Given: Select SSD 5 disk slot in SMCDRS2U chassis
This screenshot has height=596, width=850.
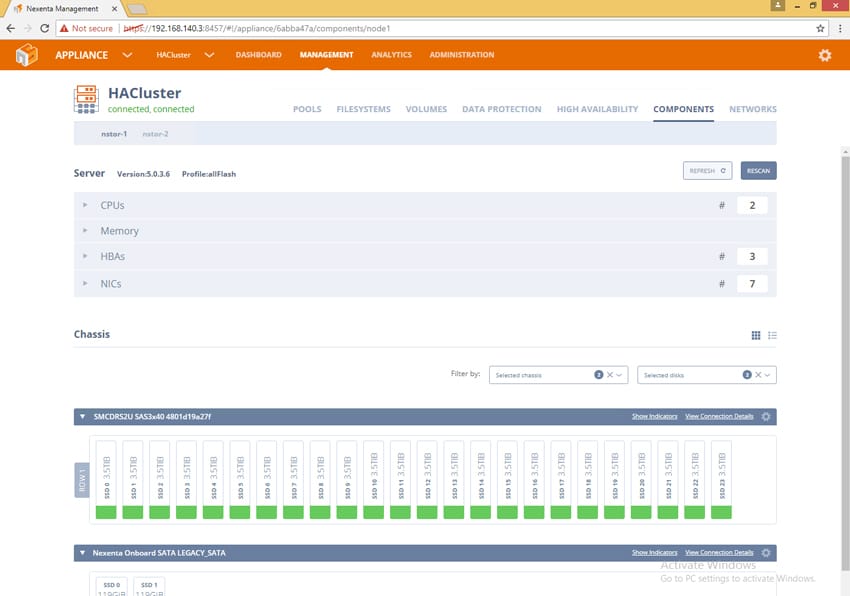Looking at the screenshot, I should [x=240, y=479].
